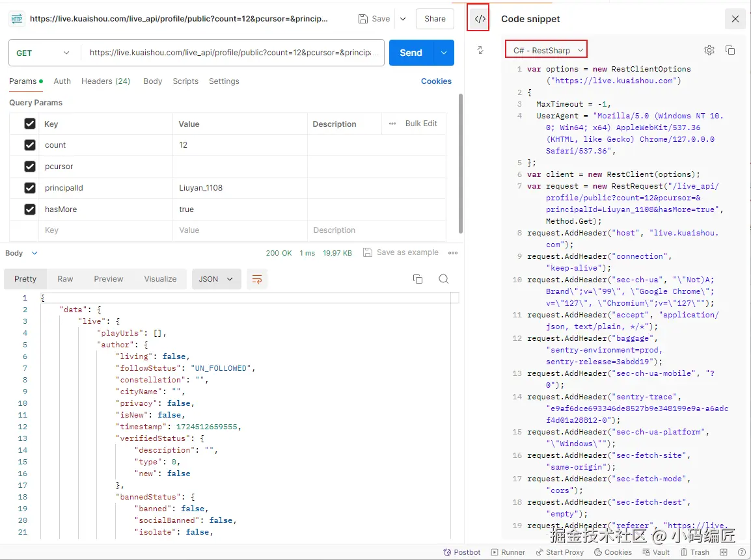
Task: Uncheck the hasMore parameter checkbox
Action: pos(30,209)
